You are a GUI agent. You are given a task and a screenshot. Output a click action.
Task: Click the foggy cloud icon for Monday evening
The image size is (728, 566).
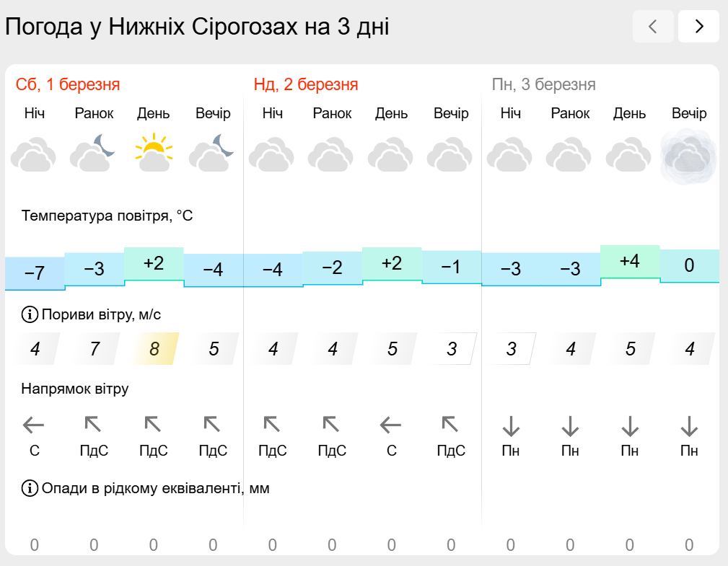click(688, 156)
